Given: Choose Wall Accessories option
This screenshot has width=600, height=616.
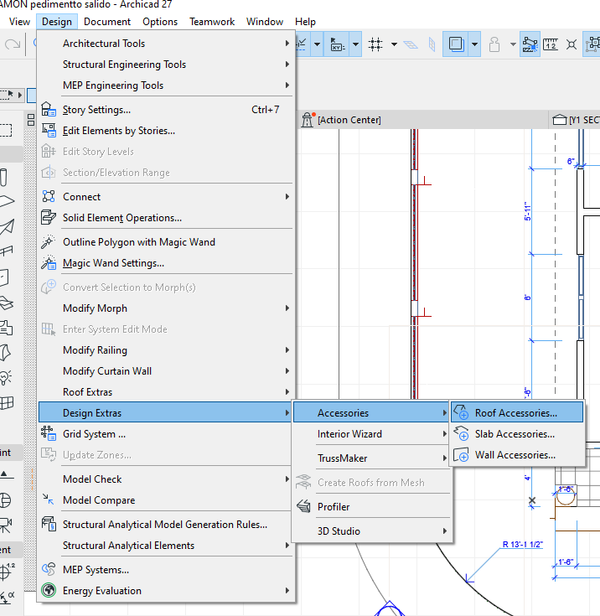Looking at the screenshot, I should tap(514, 455).
